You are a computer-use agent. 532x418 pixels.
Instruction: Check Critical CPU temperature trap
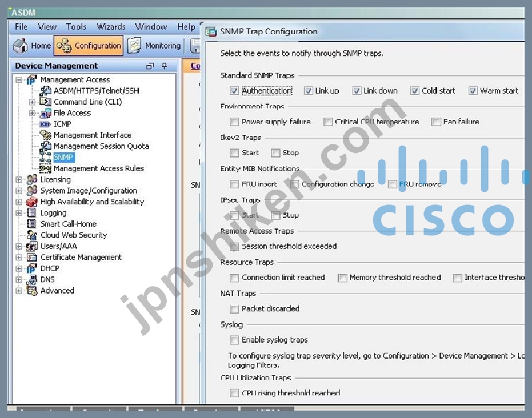click(x=328, y=122)
